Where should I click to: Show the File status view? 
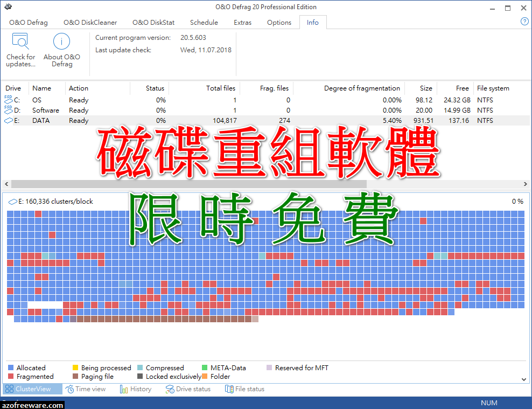tap(244, 389)
